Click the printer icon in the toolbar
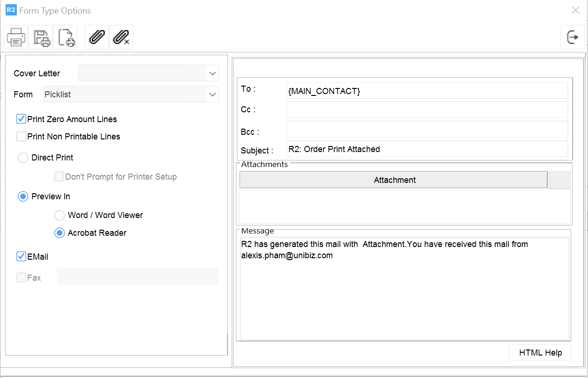 [16, 37]
